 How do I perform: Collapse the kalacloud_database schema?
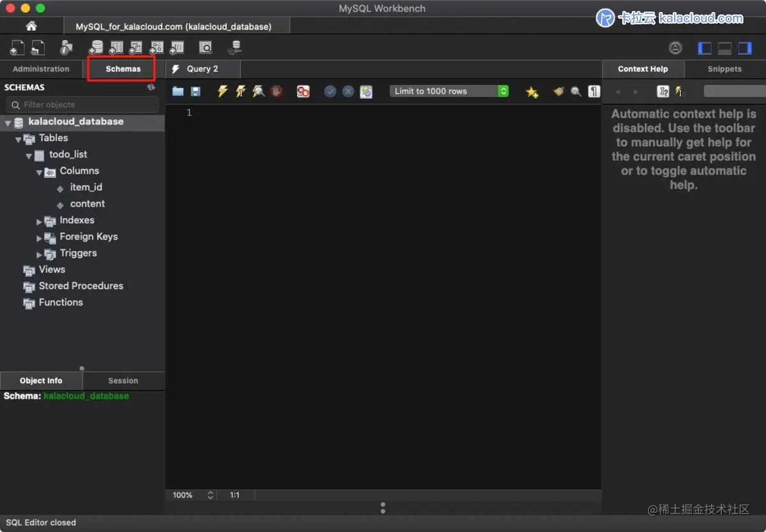(8, 122)
